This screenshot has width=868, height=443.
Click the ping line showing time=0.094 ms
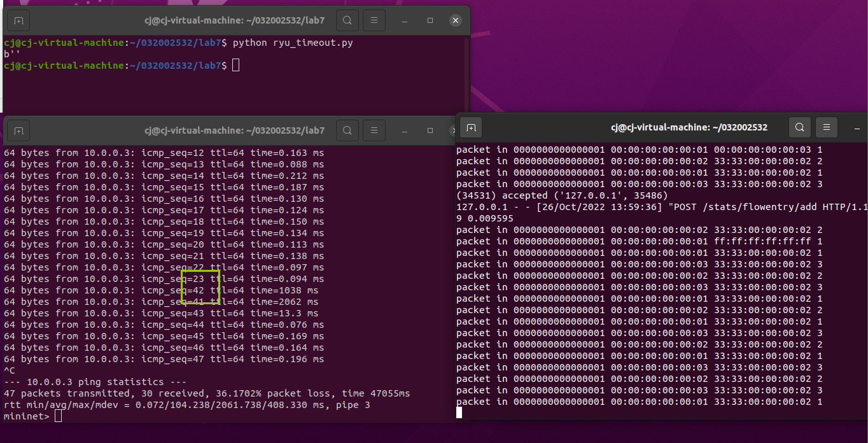[164, 279]
